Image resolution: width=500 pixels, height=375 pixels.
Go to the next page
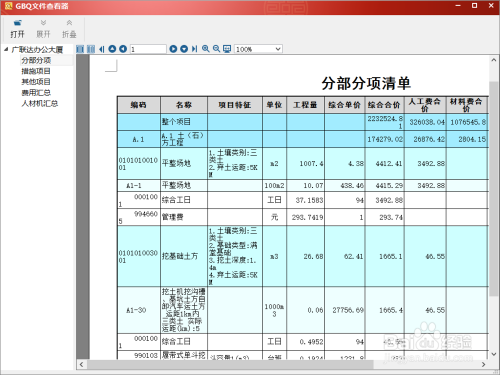tap(173, 49)
